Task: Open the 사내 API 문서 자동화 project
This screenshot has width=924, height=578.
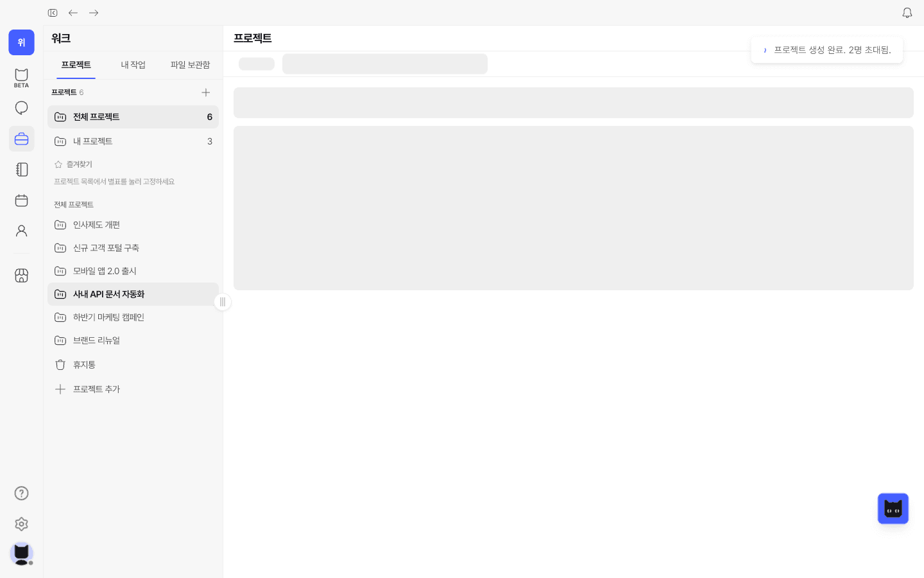Action: [133, 294]
